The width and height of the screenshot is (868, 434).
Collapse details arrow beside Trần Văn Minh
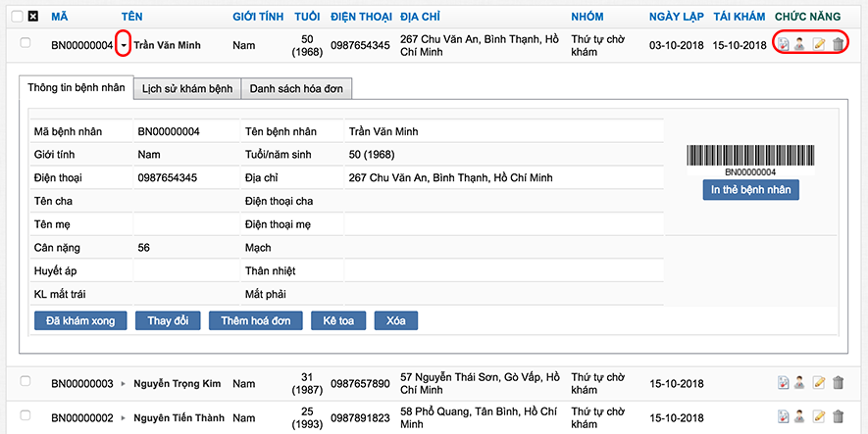[x=123, y=45]
